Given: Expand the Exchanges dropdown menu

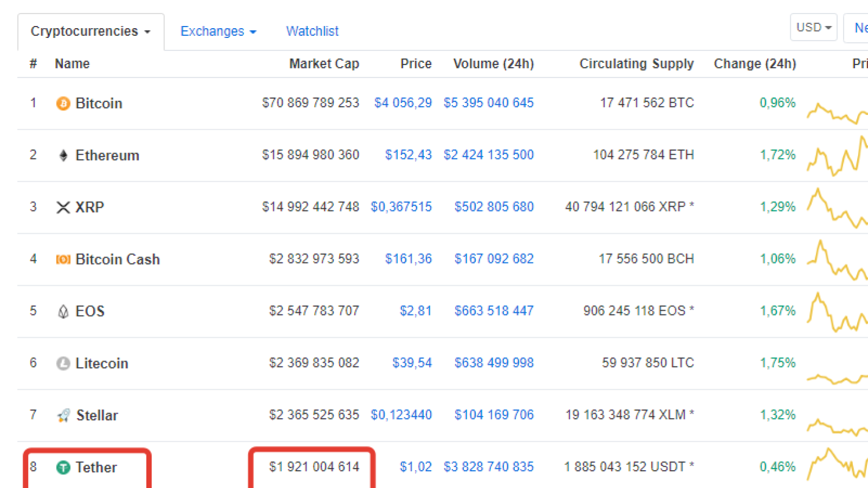Looking at the screenshot, I should pos(218,31).
